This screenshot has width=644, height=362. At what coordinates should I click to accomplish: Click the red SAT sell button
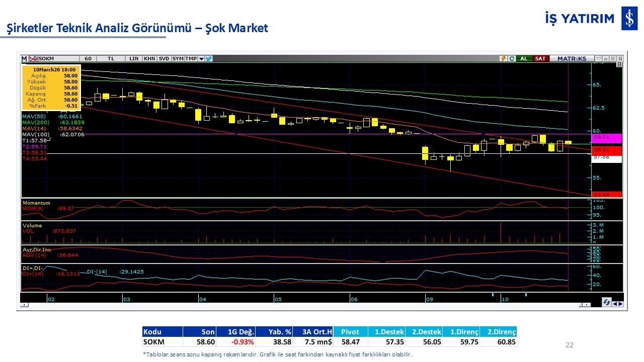point(540,59)
